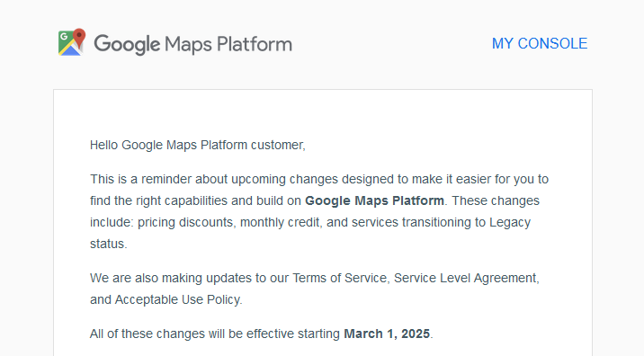Click the 'Maps Platform' header text
This screenshot has height=356, width=644.
coord(228,44)
